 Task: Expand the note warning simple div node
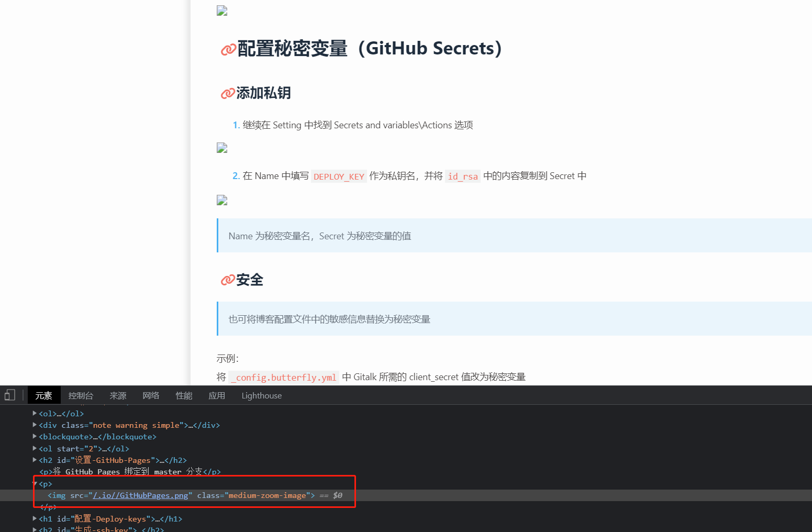[x=35, y=425]
